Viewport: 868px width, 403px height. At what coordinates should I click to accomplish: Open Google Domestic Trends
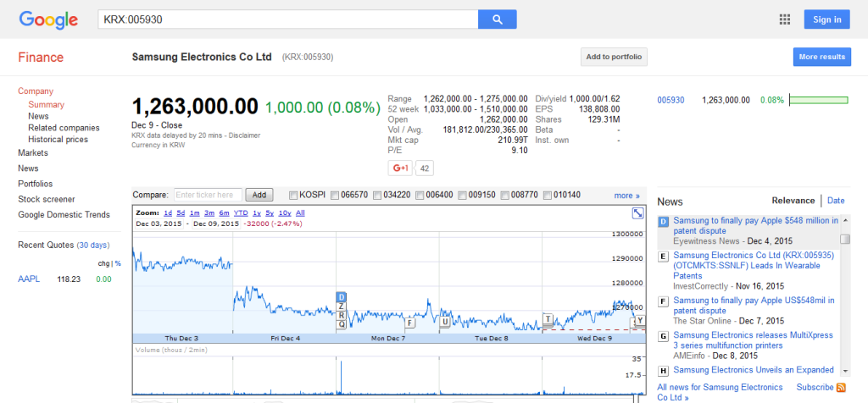coord(64,214)
